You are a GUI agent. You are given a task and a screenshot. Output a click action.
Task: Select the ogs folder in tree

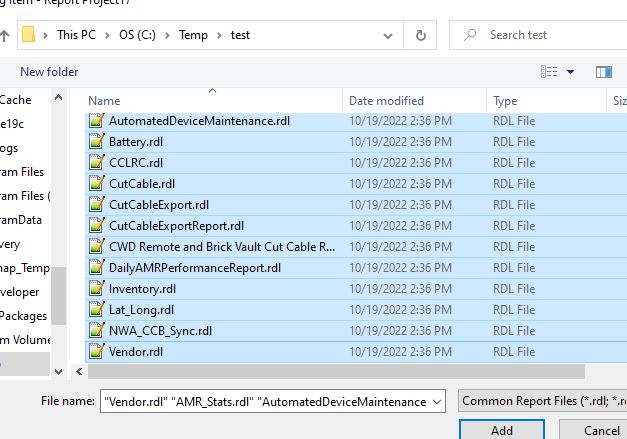tap(9, 148)
